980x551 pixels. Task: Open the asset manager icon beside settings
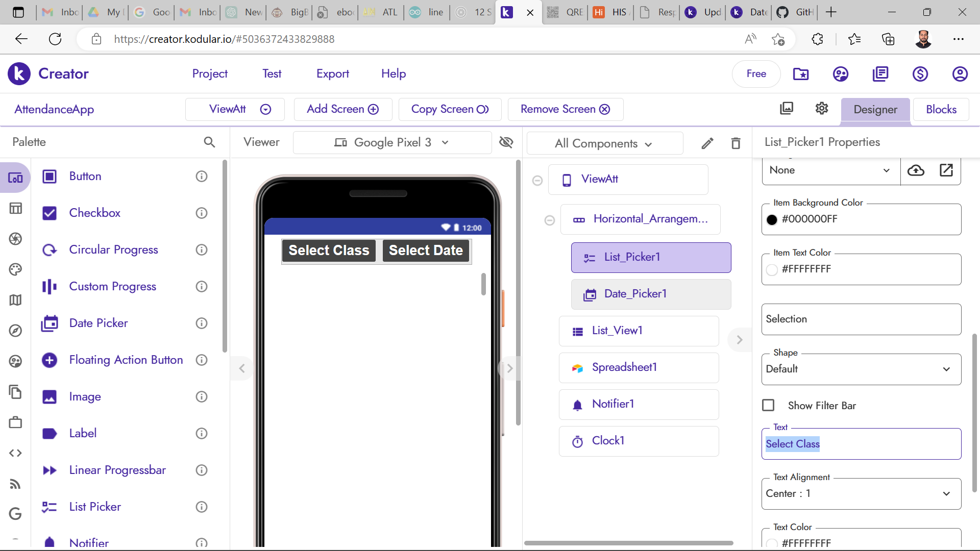787,109
